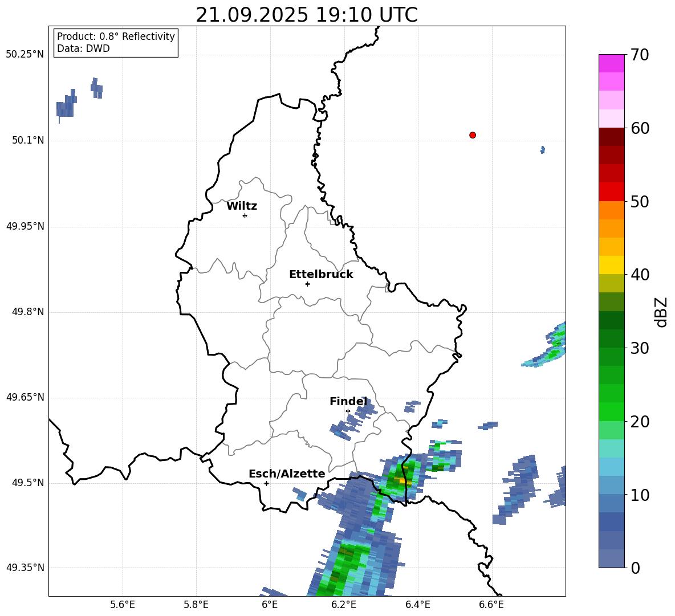Click the 49.5°N latitude label
The width and height of the screenshot is (675, 616).
pyautogui.click(x=28, y=483)
